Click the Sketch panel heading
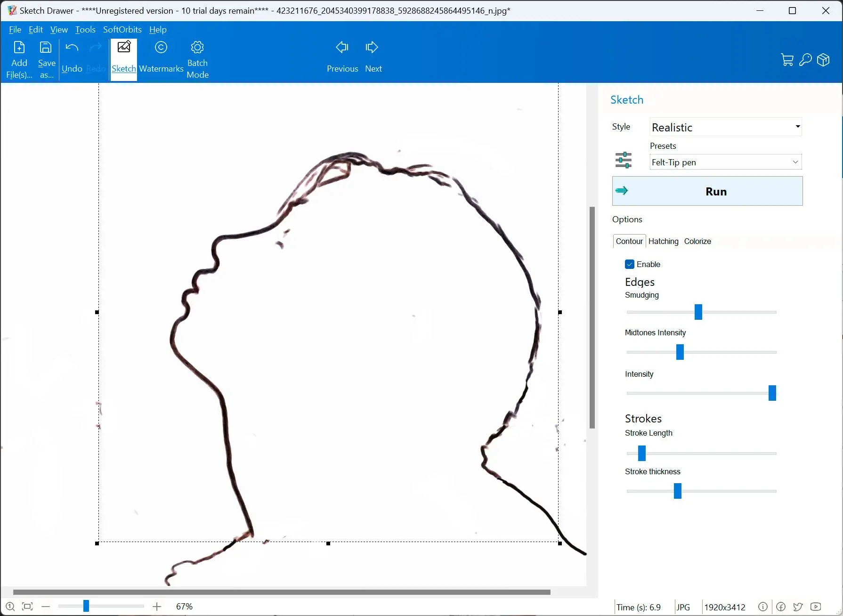 (627, 100)
